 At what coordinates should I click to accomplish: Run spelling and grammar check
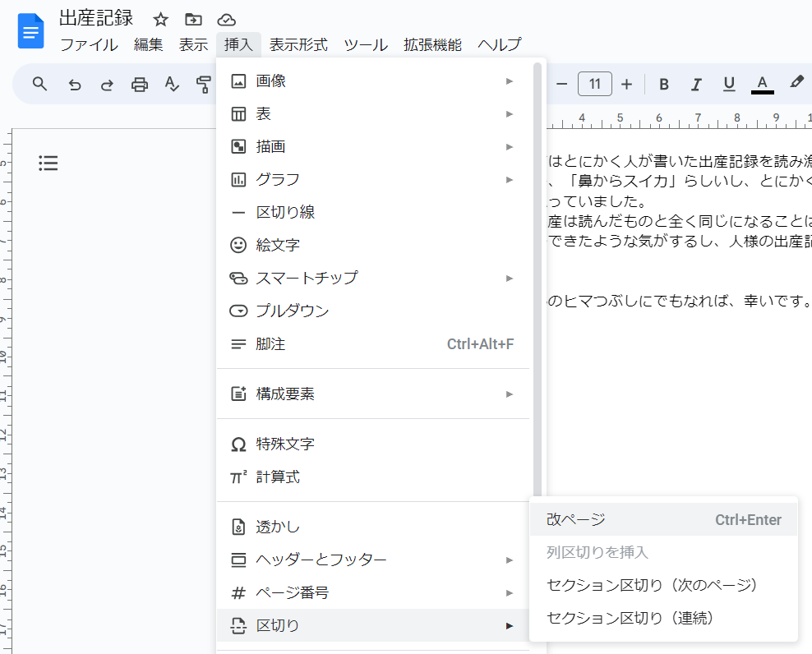[172, 84]
